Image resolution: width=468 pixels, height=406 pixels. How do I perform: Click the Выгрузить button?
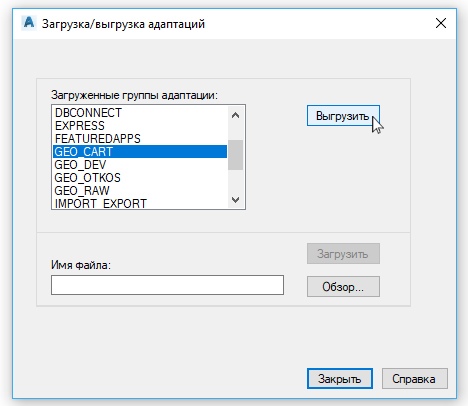tap(343, 116)
